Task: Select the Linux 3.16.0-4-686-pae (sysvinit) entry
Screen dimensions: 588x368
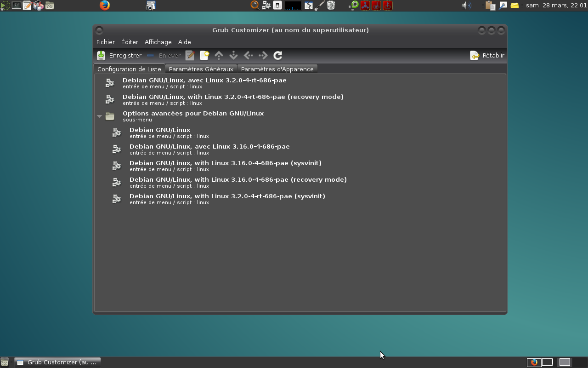Action: [300, 166]
